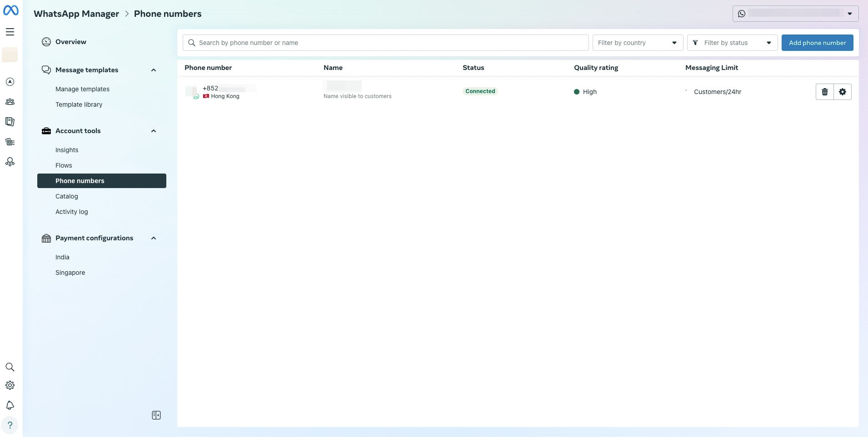This screenshot has width=868, height=437.
Task: Open the Filter by country dropdown
Action: (638, 43)
